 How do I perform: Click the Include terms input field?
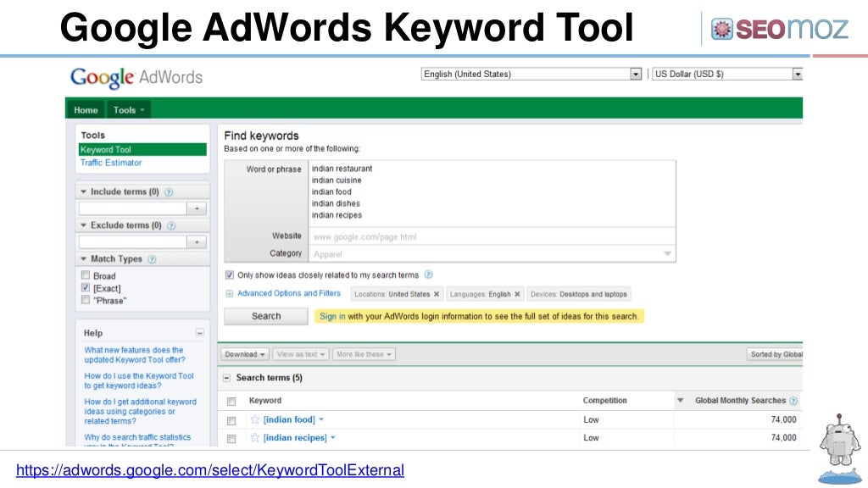(133, 208)
